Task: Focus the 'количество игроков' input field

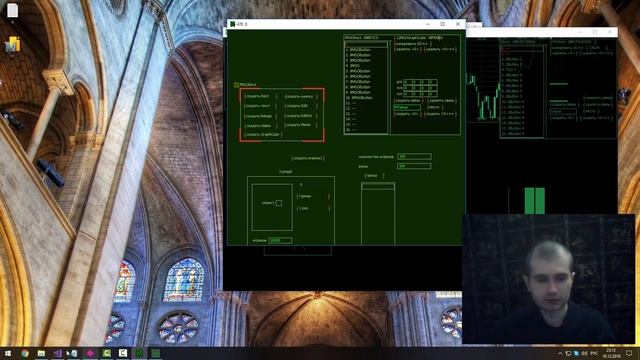Action: [414, 156]
